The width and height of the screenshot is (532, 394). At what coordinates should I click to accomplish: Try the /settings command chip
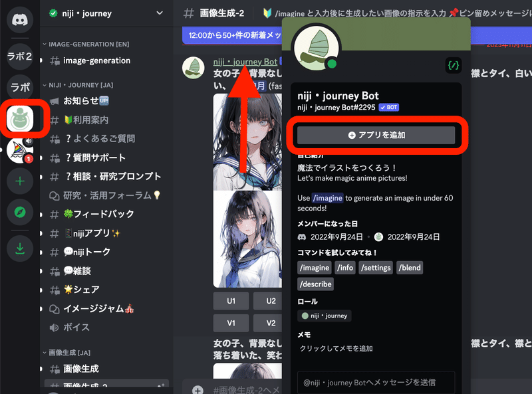pyautogui.click(x=376, y=268)
